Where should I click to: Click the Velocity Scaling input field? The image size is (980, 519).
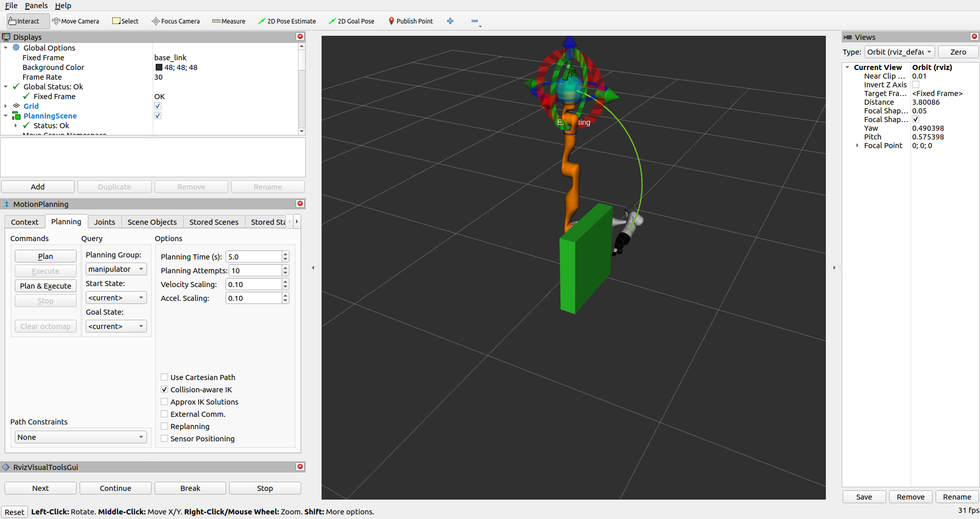[254, 285]
